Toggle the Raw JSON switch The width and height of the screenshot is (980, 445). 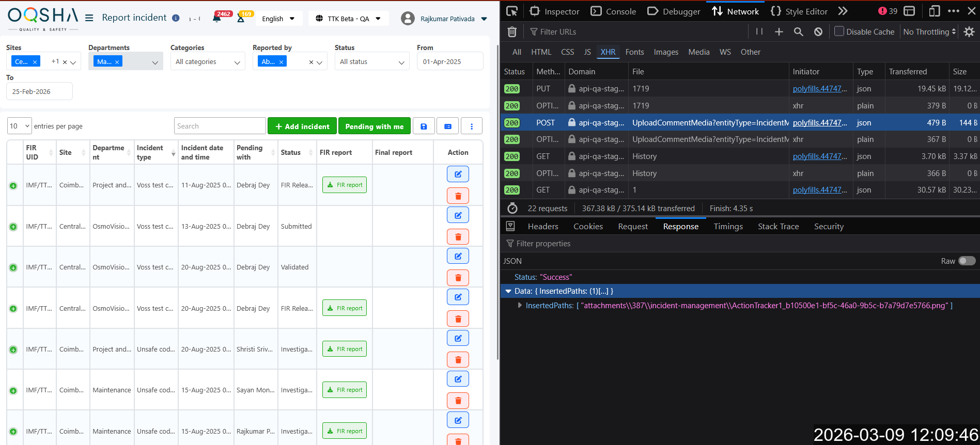(967, 261)
